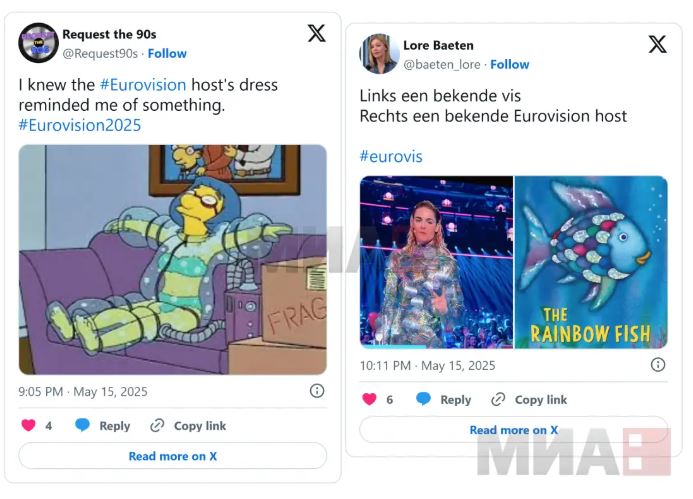Open Lore Baeten's profile photo

tap(380, 53)
